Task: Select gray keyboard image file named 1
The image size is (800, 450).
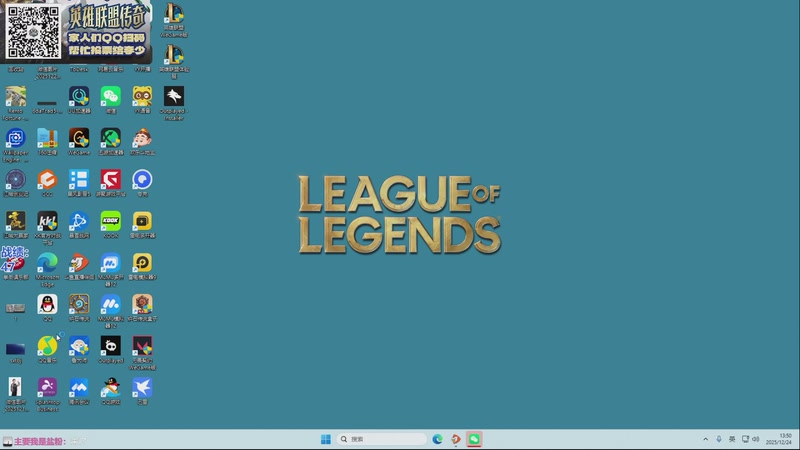Action: (16, 308)
